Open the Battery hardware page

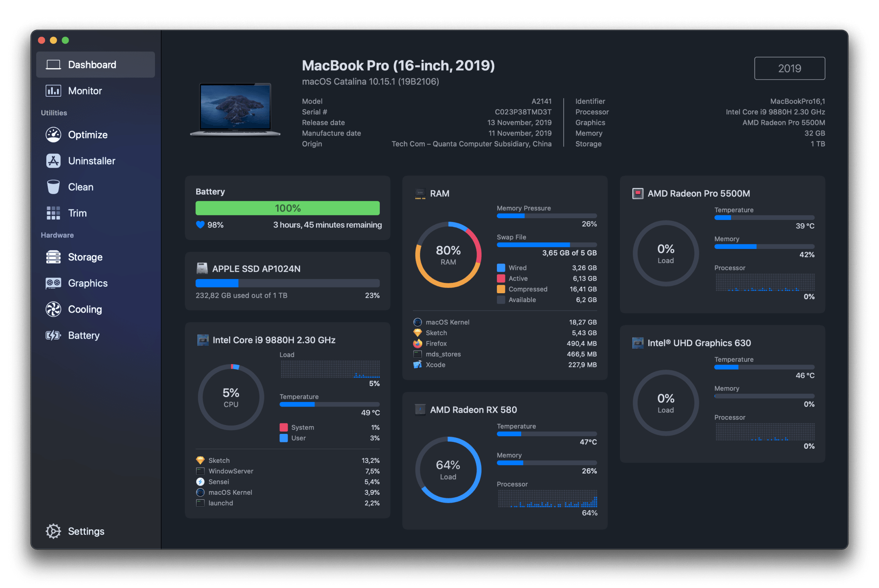[x=95, y=336]
